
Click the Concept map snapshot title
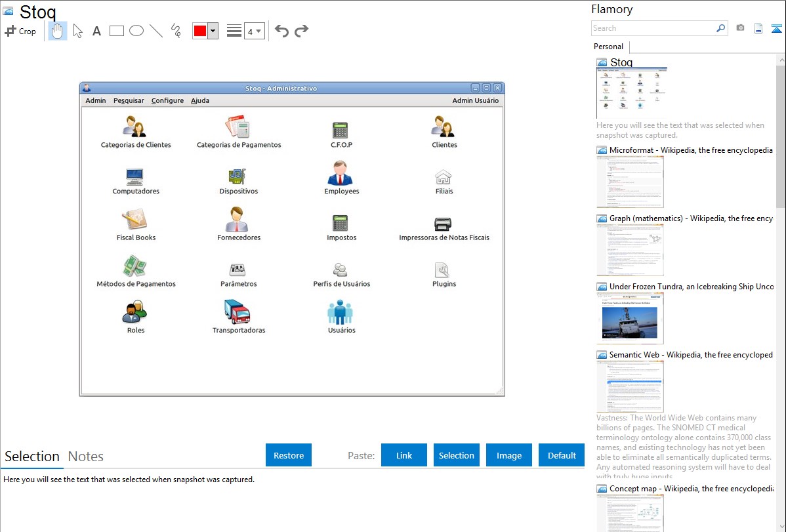click(x=692, y=488)
